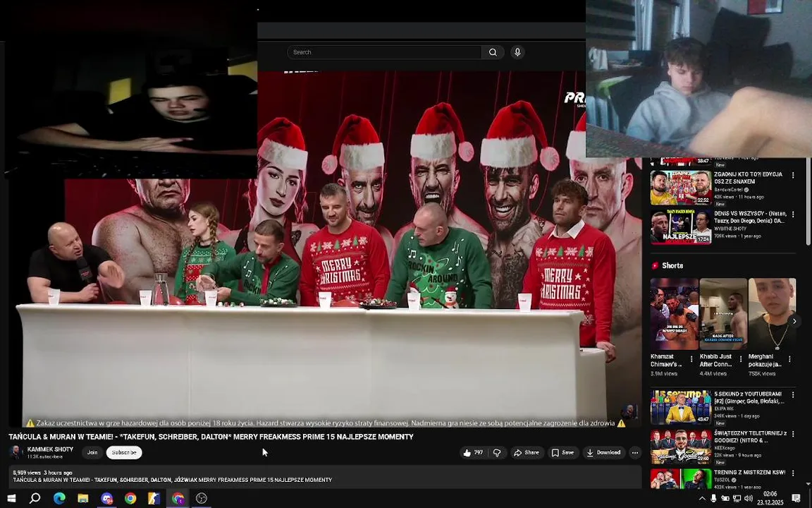Open options for ŚWIĄTECZNY TELETURNIEJ video

[793, 434]
